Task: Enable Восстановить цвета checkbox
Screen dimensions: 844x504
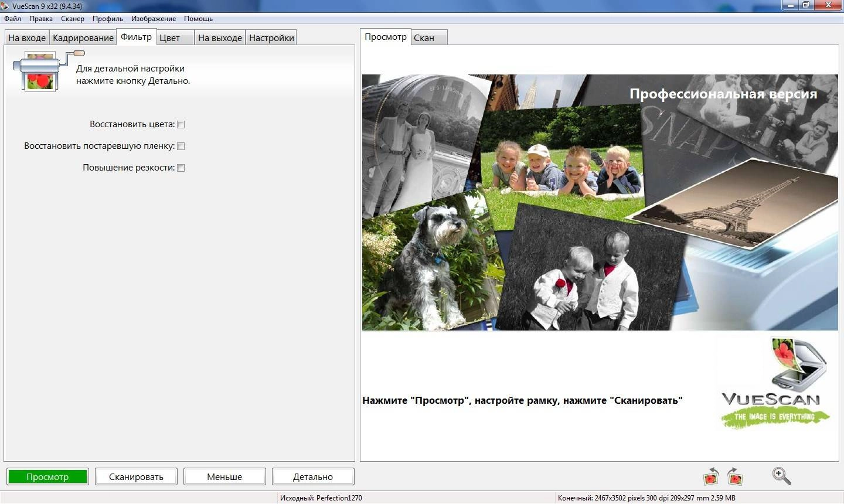Action: (181, 124)
